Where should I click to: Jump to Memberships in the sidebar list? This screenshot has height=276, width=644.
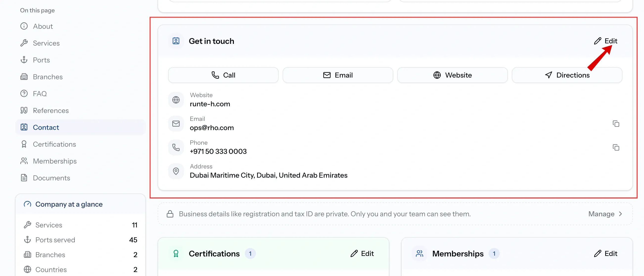pos(80,161)
